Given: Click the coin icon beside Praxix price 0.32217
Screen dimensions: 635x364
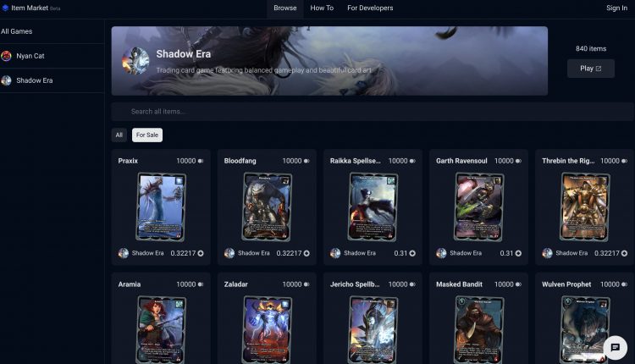Looking at the screenshot, I should pyautogui.click(x=201, y=253).
